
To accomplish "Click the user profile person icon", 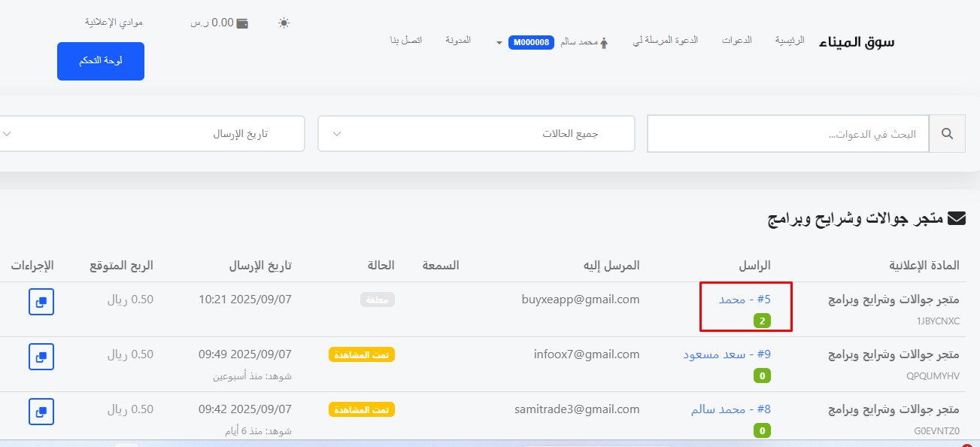I will click(x=603, y=43).
